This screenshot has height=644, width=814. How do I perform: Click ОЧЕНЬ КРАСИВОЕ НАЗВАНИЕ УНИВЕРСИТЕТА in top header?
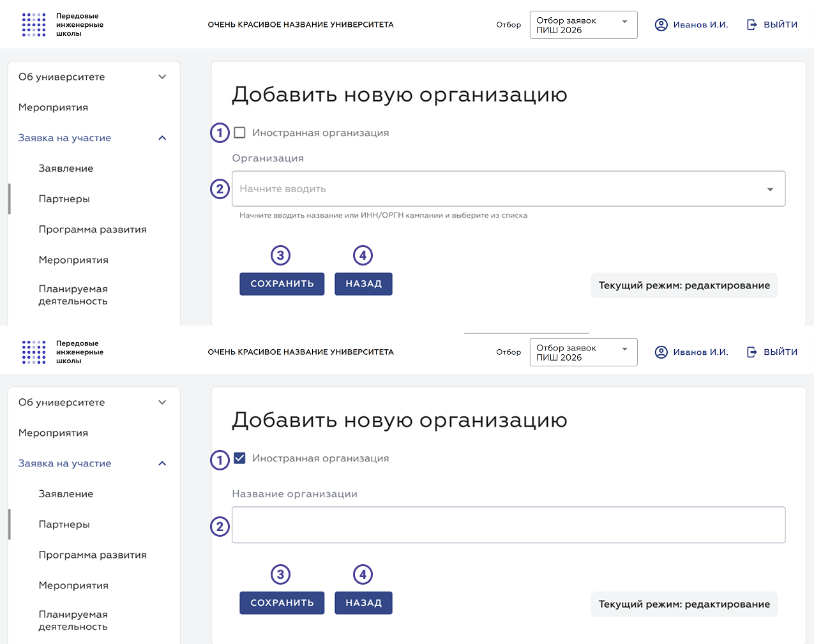tap(301, 25)
